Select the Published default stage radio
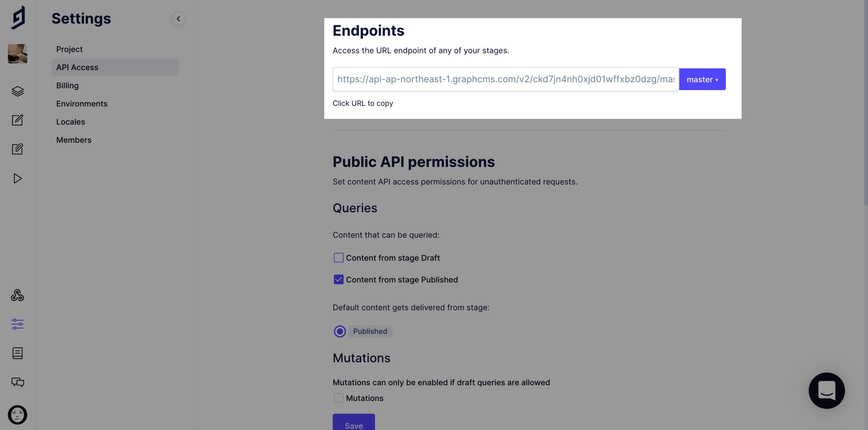868x430 pixels. click(x=340, y=331)
